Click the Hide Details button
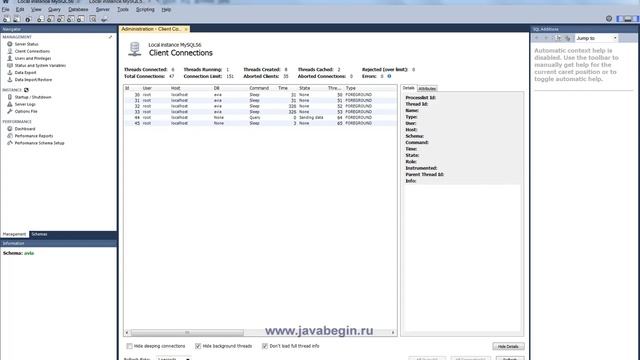The height and width of the screenshot is (360, 640). pos(508,347)
